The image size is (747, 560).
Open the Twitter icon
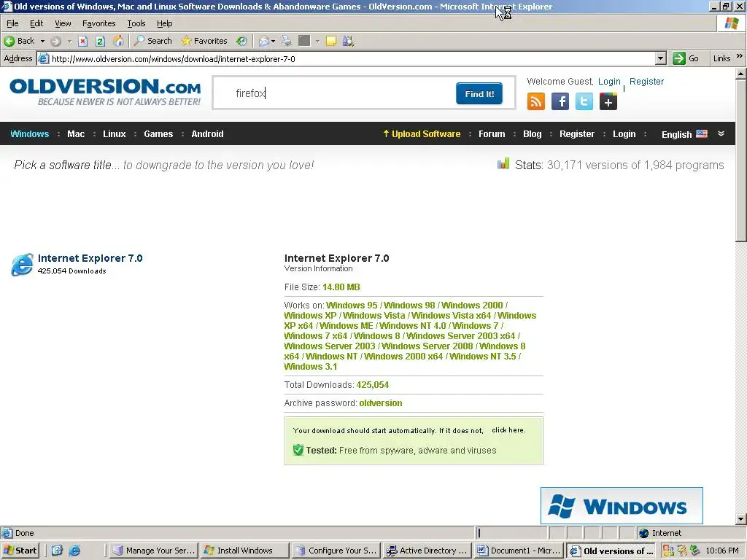584,101
